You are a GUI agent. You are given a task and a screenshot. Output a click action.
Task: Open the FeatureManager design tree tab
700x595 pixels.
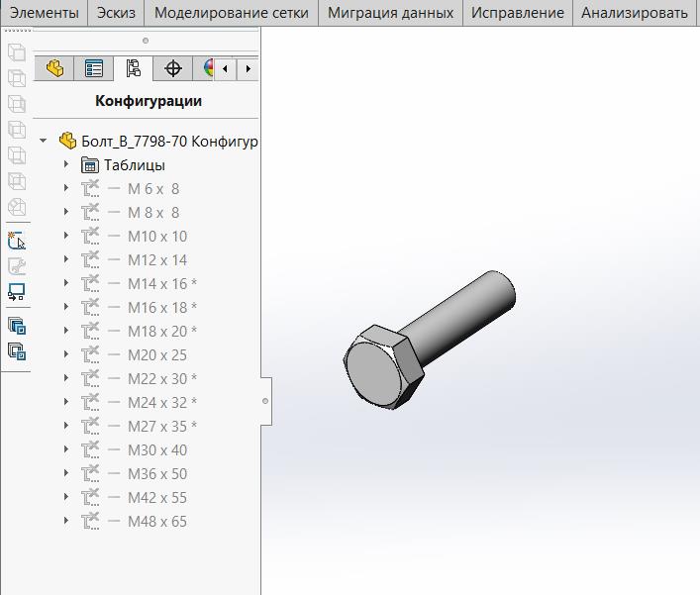pyautogui.click(x=54, y=68)
